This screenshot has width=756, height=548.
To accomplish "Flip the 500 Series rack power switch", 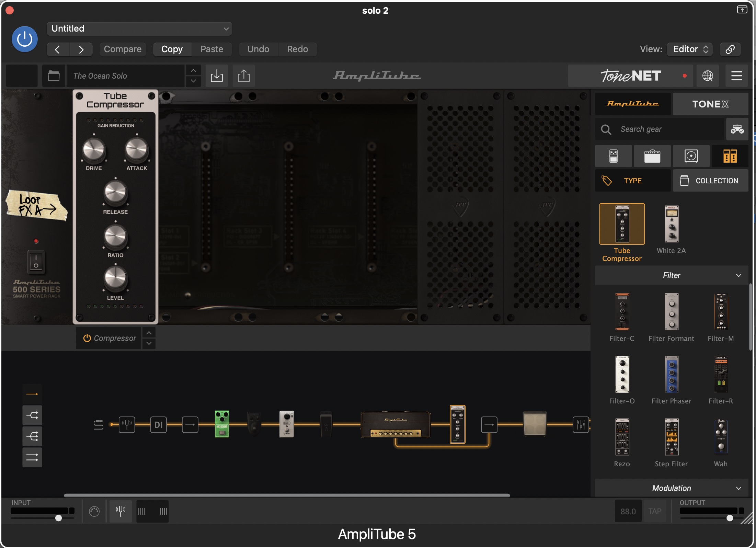I will click(36, 261).
